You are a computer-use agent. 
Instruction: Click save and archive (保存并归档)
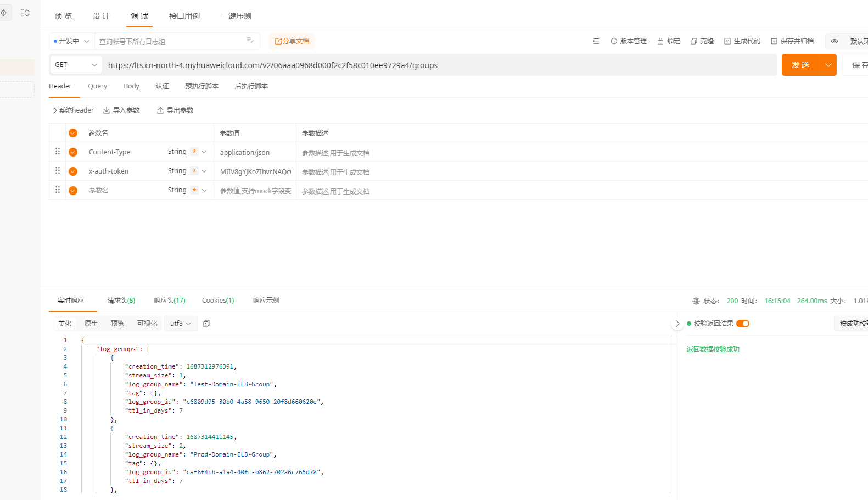click(792, 41)
